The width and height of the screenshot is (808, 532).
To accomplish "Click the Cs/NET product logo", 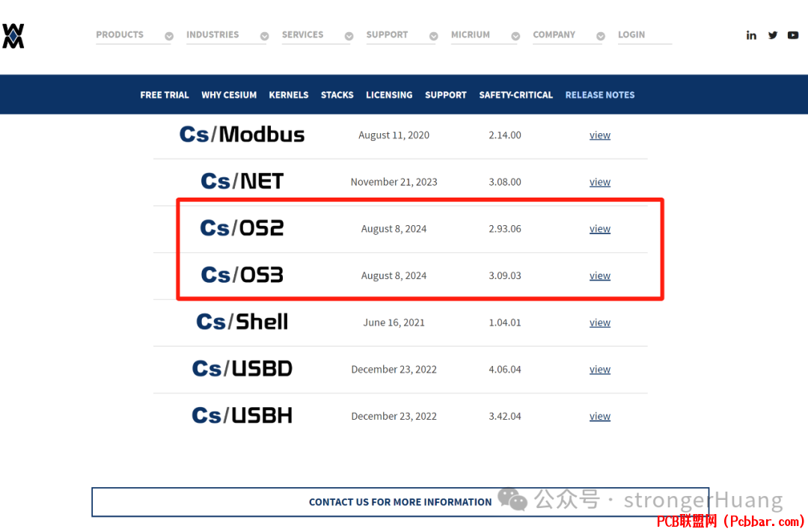I will [x=242, y=182].
